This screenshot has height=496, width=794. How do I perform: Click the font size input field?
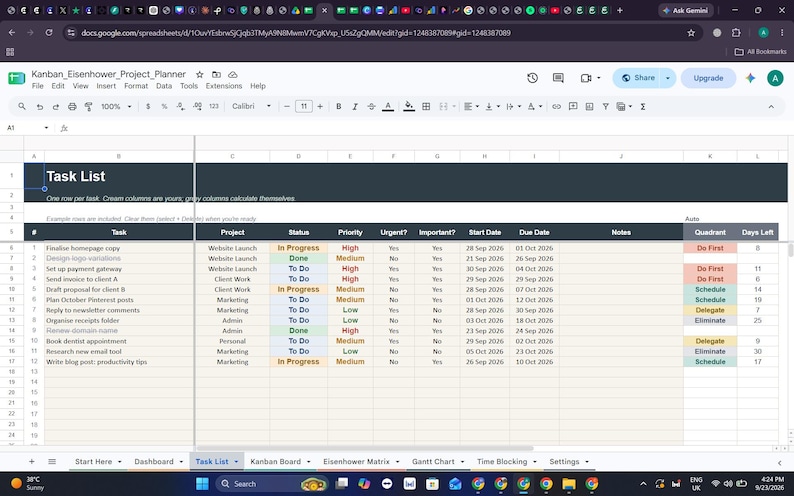pos(303,106)
